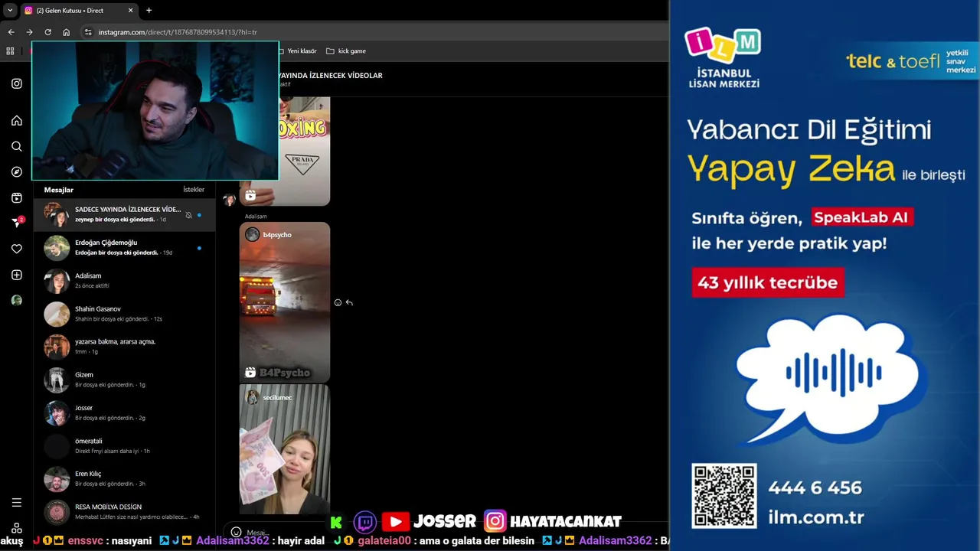Viewport: 980px width, 551px height.
Task: Open Messages icon with red badge
Action: [18, 223]
